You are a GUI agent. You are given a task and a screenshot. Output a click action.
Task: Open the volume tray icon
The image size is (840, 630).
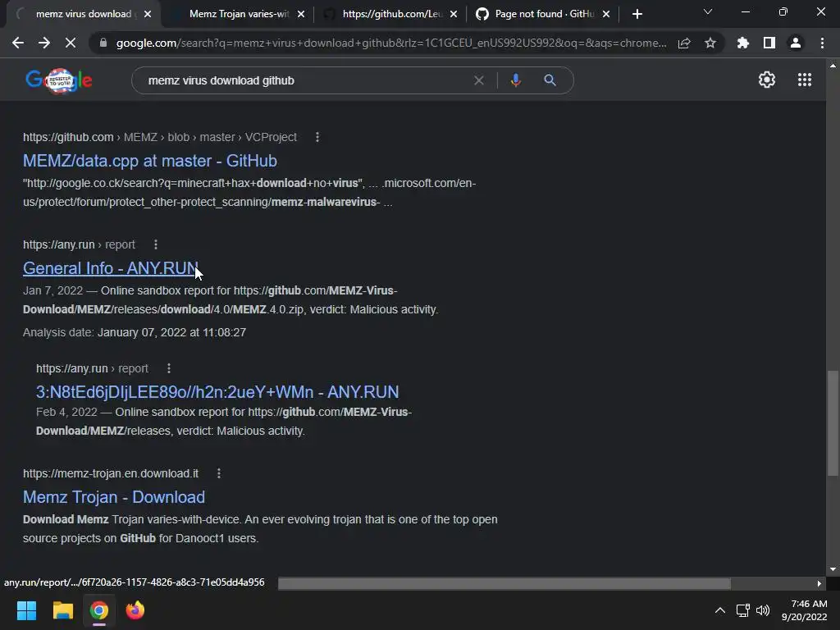click(x=763, y=610)
